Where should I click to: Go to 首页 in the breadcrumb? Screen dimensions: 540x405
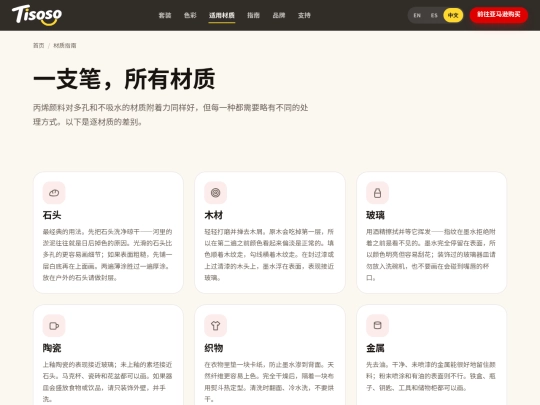pyautogui.click(x=39, y=45)
